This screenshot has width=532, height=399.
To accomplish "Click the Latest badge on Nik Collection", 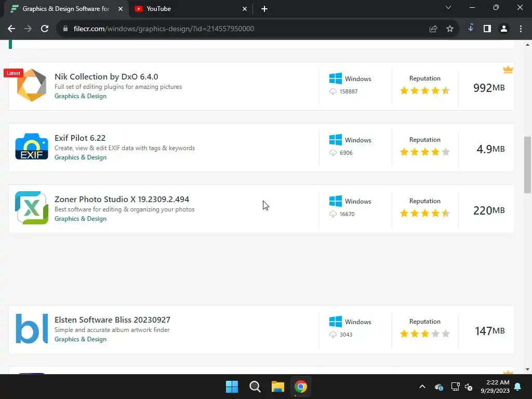I will 14,73.
